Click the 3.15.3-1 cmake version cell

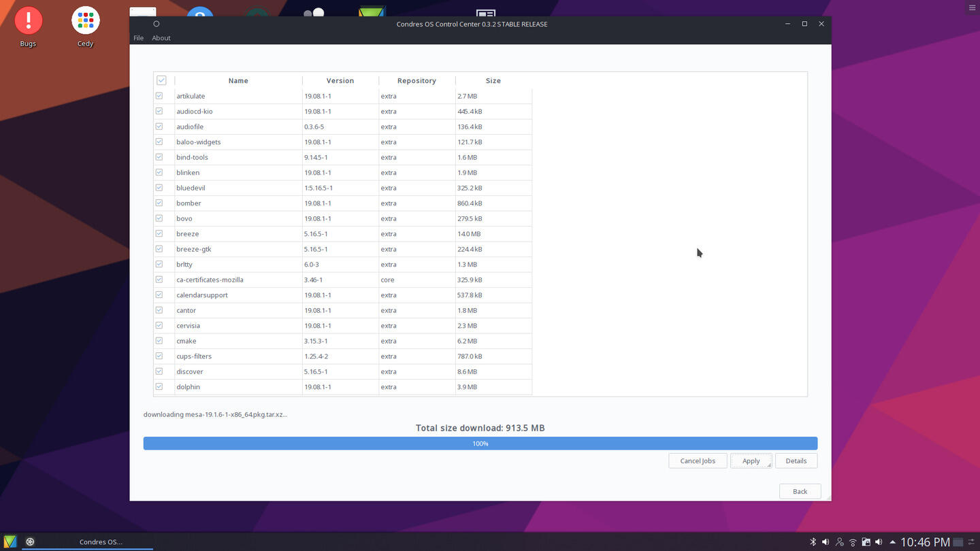[x=340, y=341]
